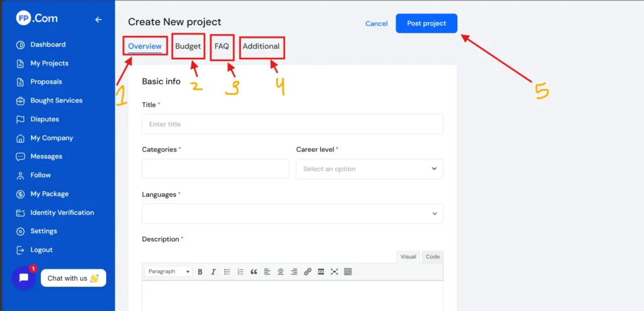Screen dimensions: 644x311
Task: Apply bold formatting in the description editor
Action: (x=200, y=272)
